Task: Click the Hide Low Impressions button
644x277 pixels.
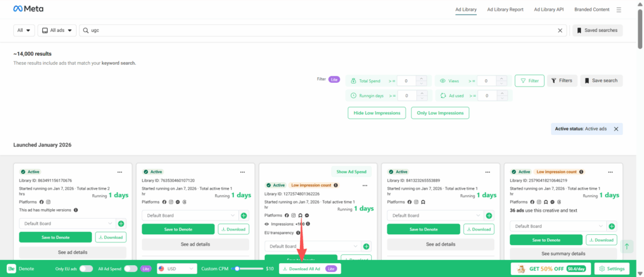Action: coord(376,113)
